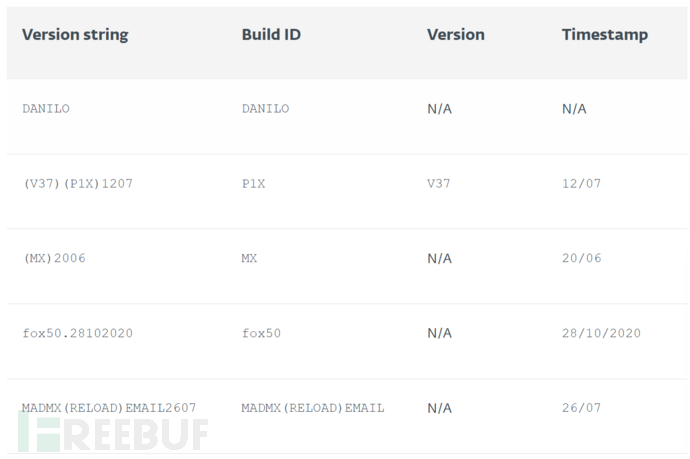
Task: Select the 28/10/2020 timestamp cell
Action: click(601, 333)
